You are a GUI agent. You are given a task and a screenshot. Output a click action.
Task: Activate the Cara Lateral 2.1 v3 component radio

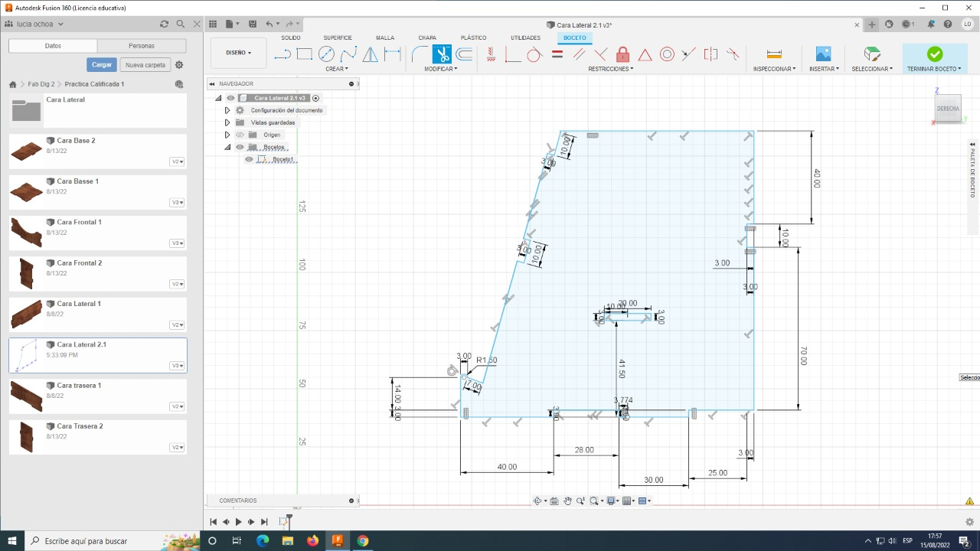(315, 98)
